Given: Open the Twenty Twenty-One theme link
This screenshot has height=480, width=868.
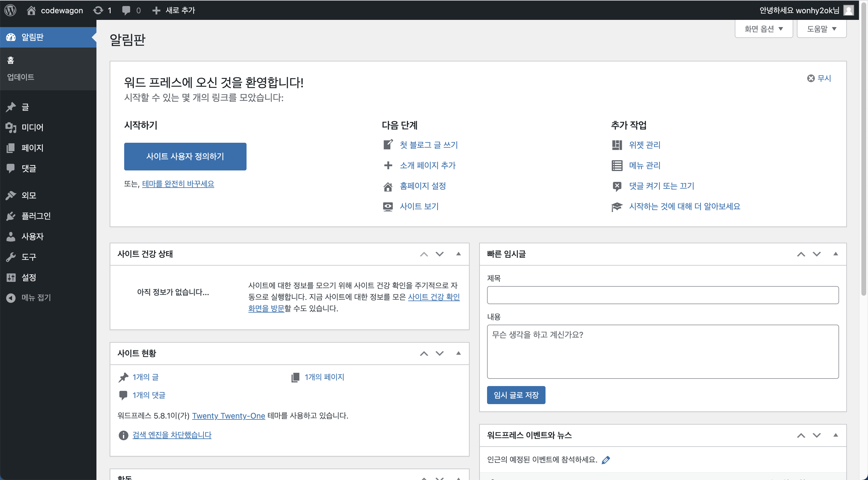Looking at the screenshot, I should tap(228, 416).
